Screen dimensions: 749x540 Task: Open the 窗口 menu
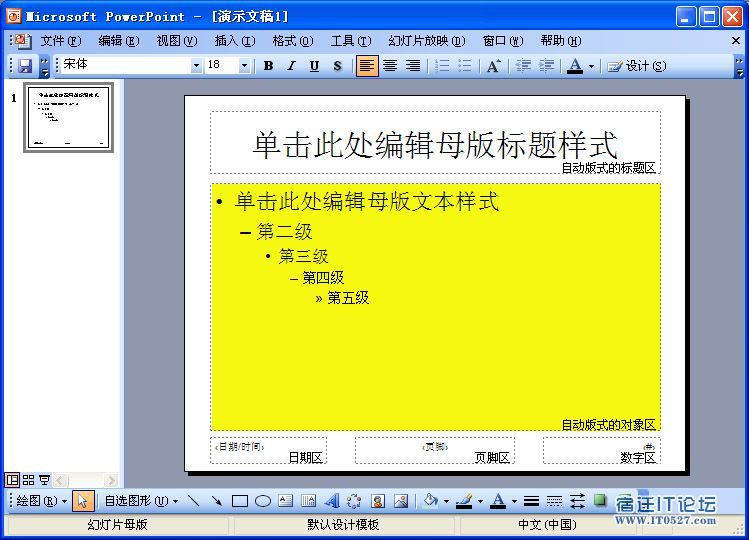pos(503,41)
